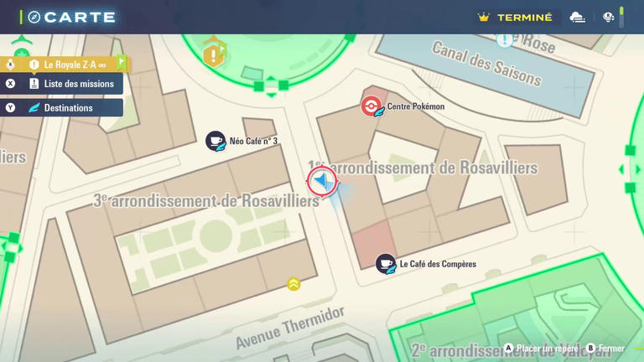Click the CARTE title

(80, 18)
